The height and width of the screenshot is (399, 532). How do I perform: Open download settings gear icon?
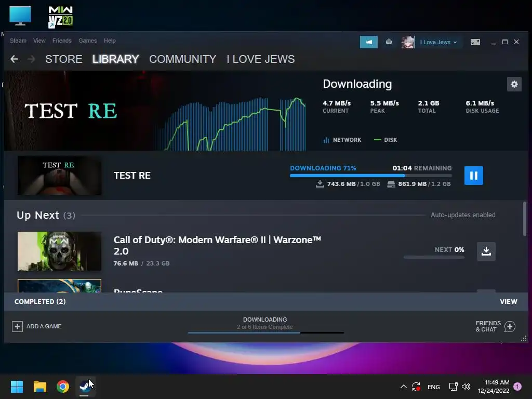514,84
